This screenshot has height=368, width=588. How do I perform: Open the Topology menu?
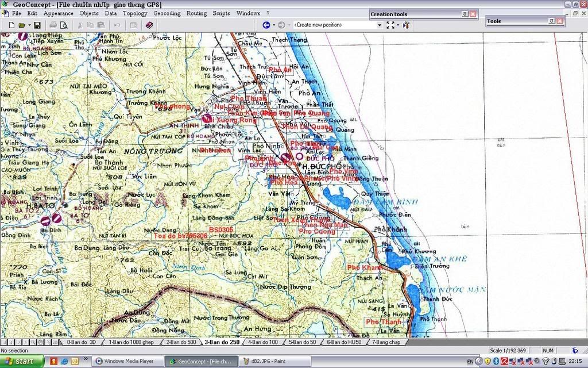point(135,13)
